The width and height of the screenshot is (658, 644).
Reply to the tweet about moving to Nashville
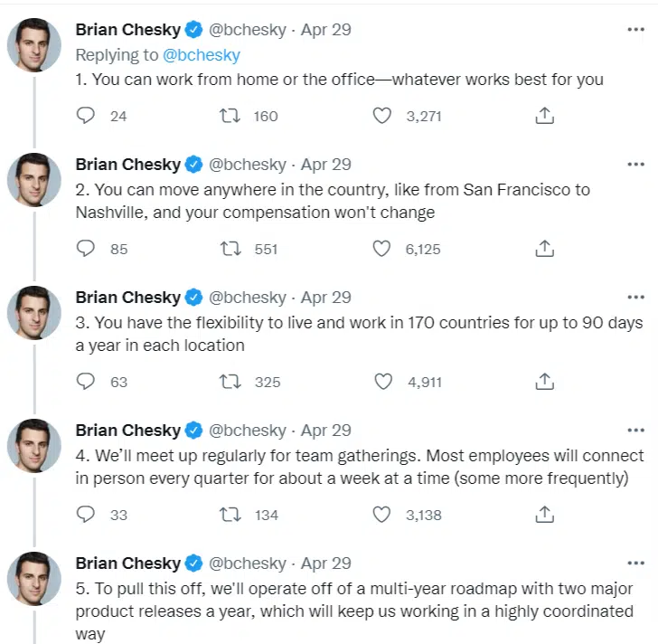coord(87,249)
